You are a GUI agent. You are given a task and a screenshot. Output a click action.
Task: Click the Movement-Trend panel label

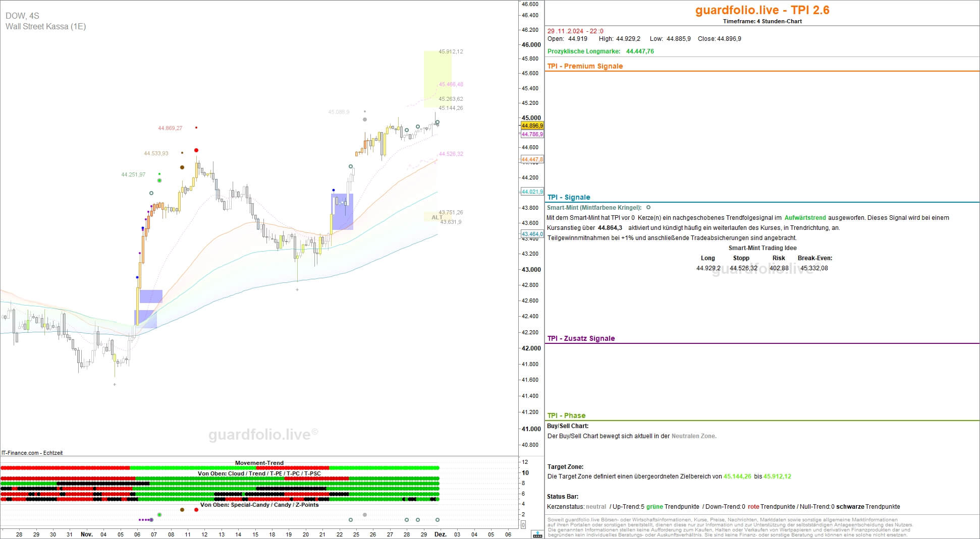(x=259, y=463)
